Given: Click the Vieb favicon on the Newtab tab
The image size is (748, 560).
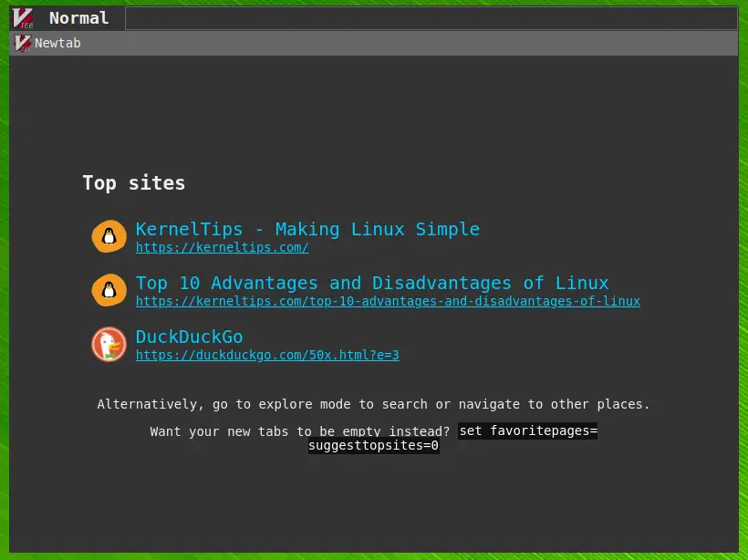Looking at the screenshot, I should tap(23, 43).
